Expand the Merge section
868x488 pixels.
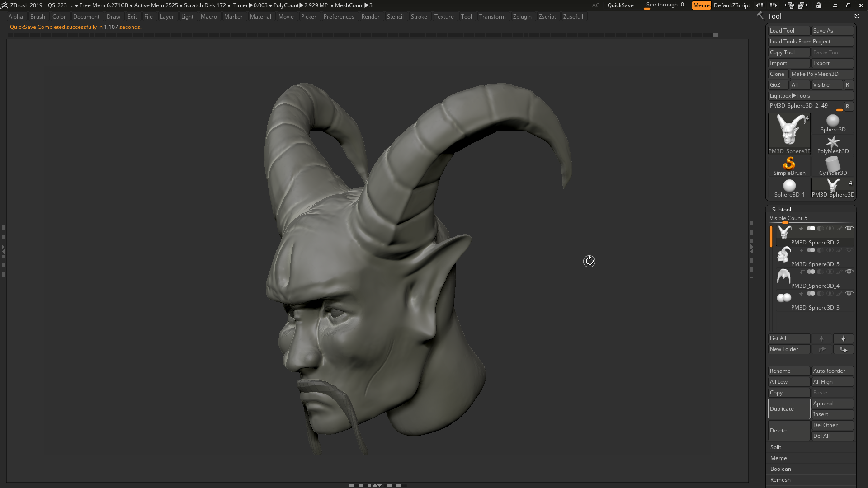point(778,458)
